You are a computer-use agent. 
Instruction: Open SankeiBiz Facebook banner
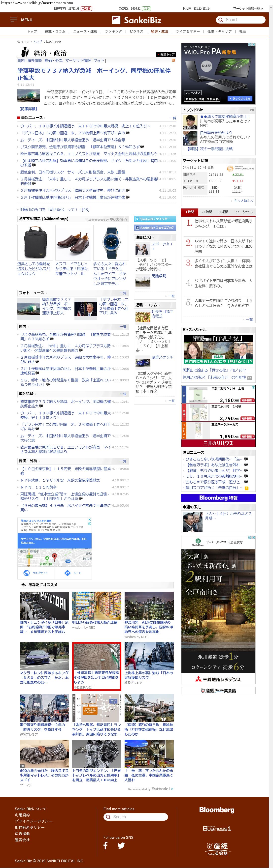(155, 228)
